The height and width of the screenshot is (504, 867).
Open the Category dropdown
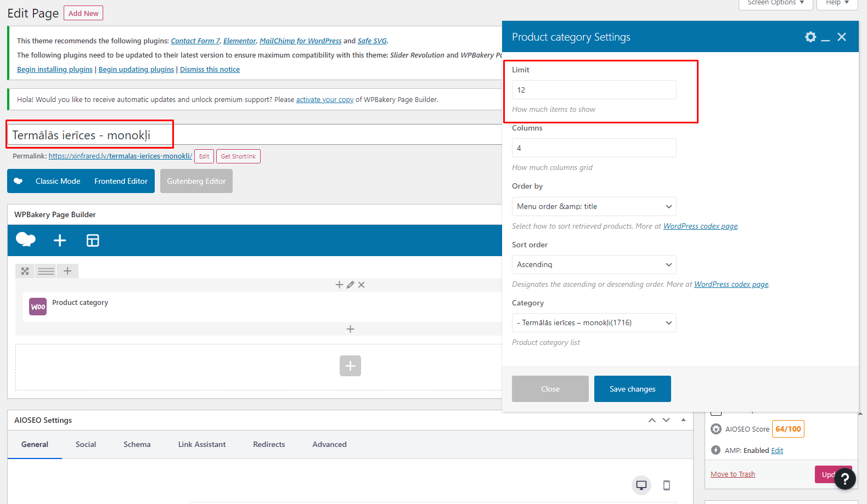click(594, 322)
